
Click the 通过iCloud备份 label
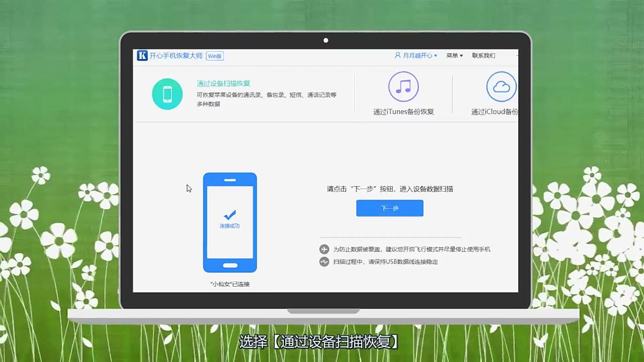[494, 112]
